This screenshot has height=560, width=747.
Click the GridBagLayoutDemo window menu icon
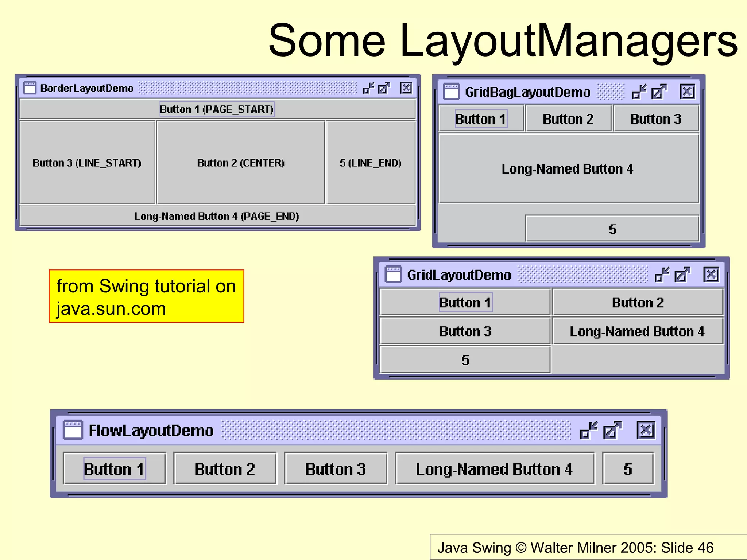(451, 92)
